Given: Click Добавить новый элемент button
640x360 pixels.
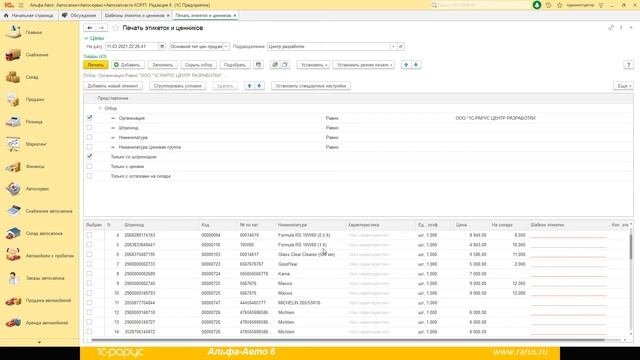Looking at the screenshot, I should pyautogui.click(x=113, y=86).
